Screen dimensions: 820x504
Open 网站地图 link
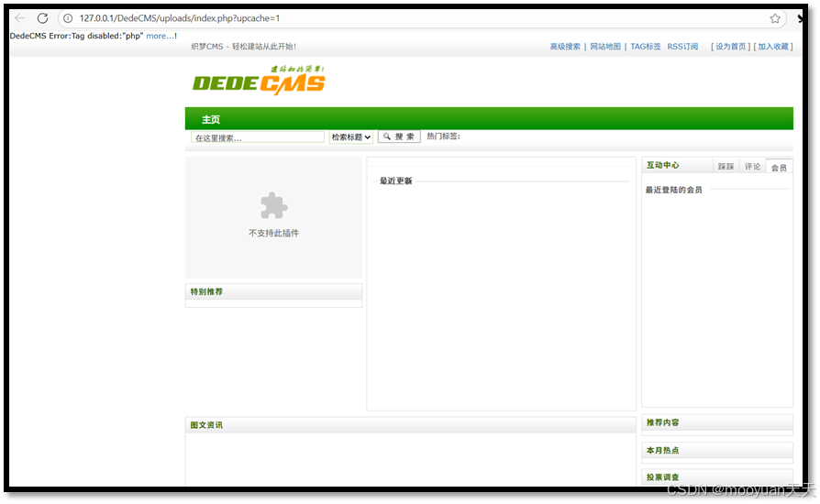click(x=605, y=47)
